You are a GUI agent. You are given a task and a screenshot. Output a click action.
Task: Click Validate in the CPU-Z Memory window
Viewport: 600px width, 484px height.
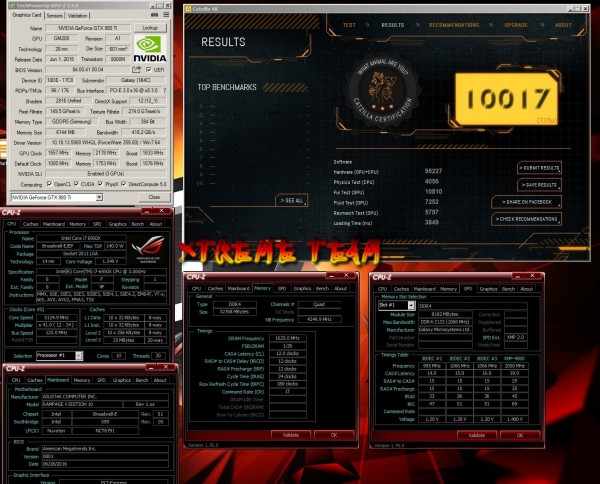click(291, 435)
